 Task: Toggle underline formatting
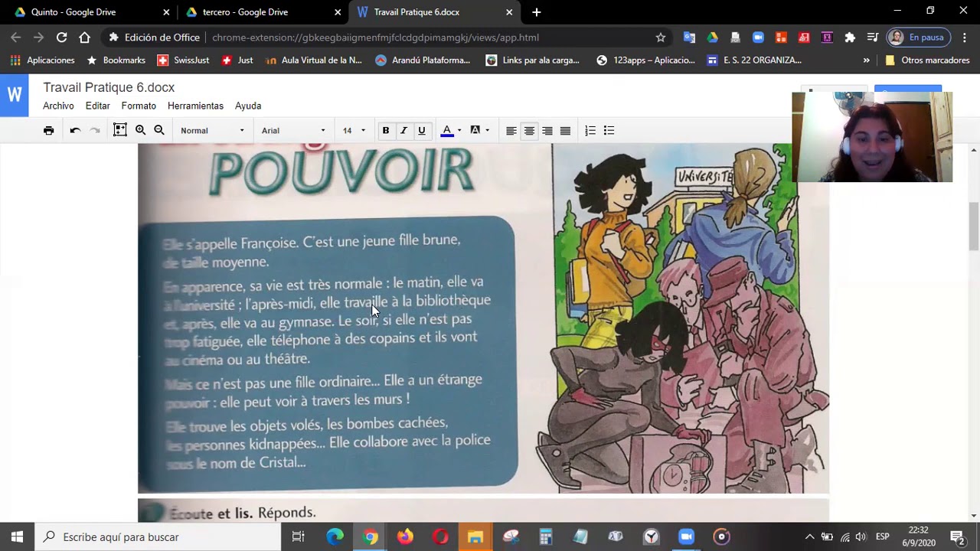tap(421, 130)
